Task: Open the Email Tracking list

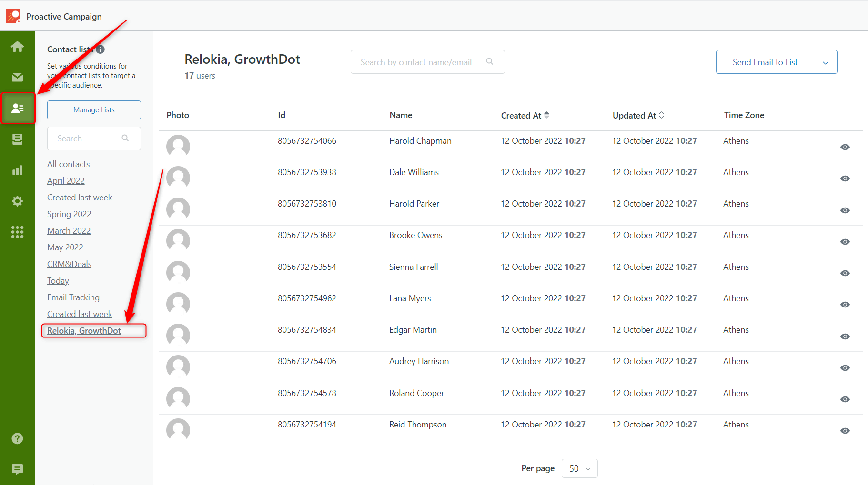Action: point(73,297)
